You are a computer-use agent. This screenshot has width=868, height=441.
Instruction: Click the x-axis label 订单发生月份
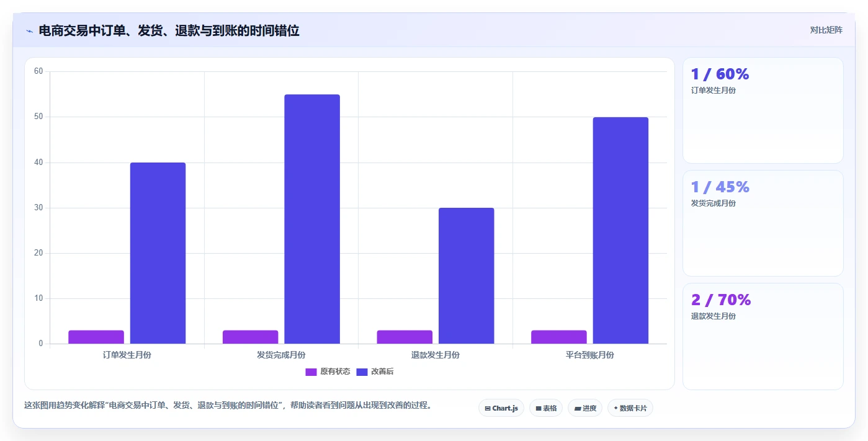click(x=127, y=355)
